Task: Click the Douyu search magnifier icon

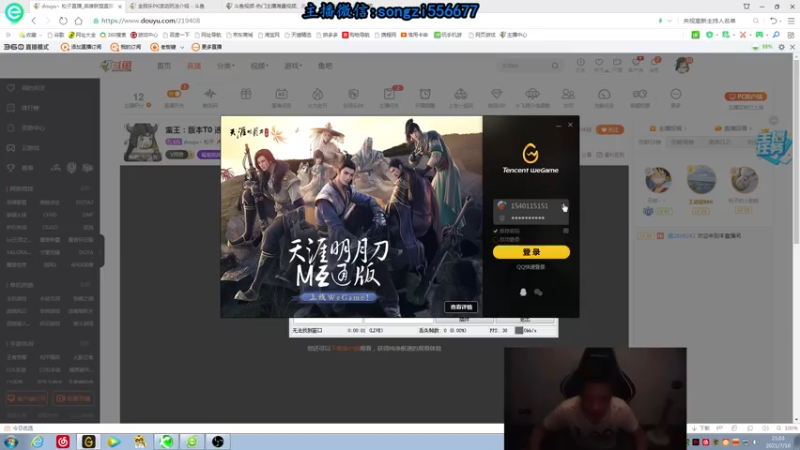Action: (x=555, y=66)
